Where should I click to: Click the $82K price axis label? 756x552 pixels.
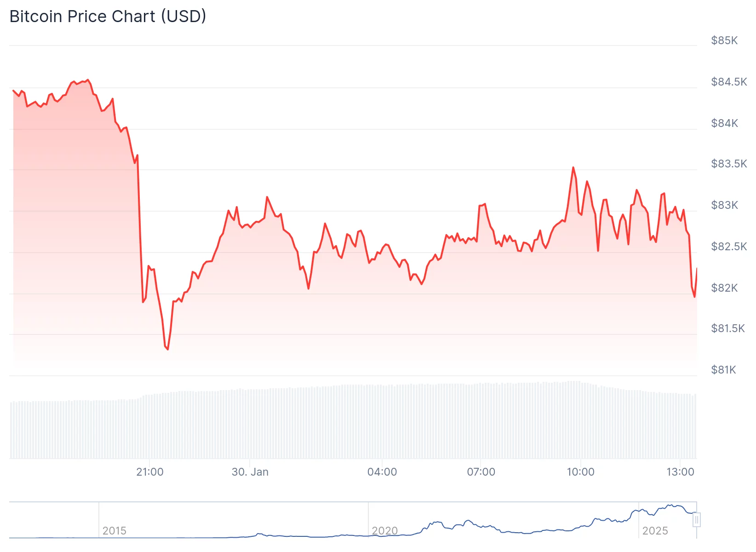point(724,288)
